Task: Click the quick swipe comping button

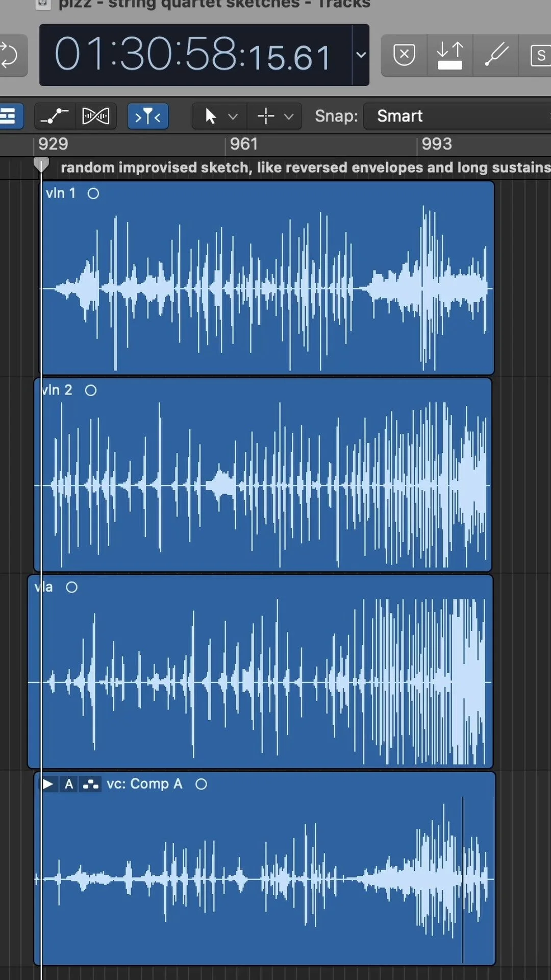Action: 91,784
